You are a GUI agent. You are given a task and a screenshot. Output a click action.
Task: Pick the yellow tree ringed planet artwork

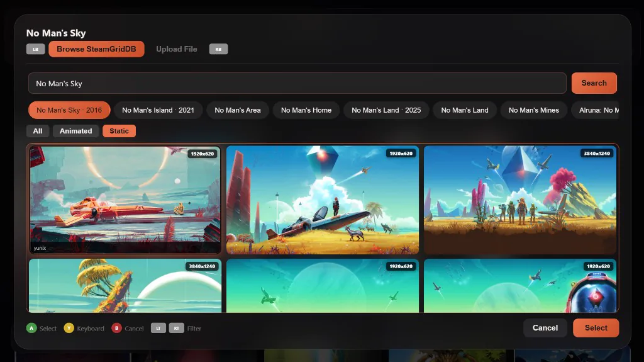(x=125, y=285)
